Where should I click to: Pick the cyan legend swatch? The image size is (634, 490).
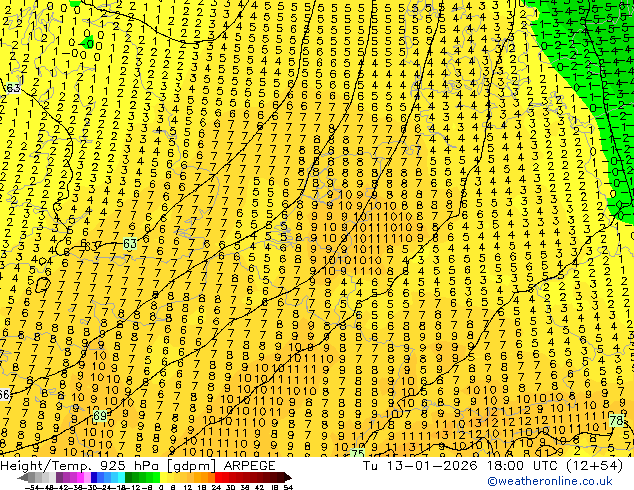point(121,477)
